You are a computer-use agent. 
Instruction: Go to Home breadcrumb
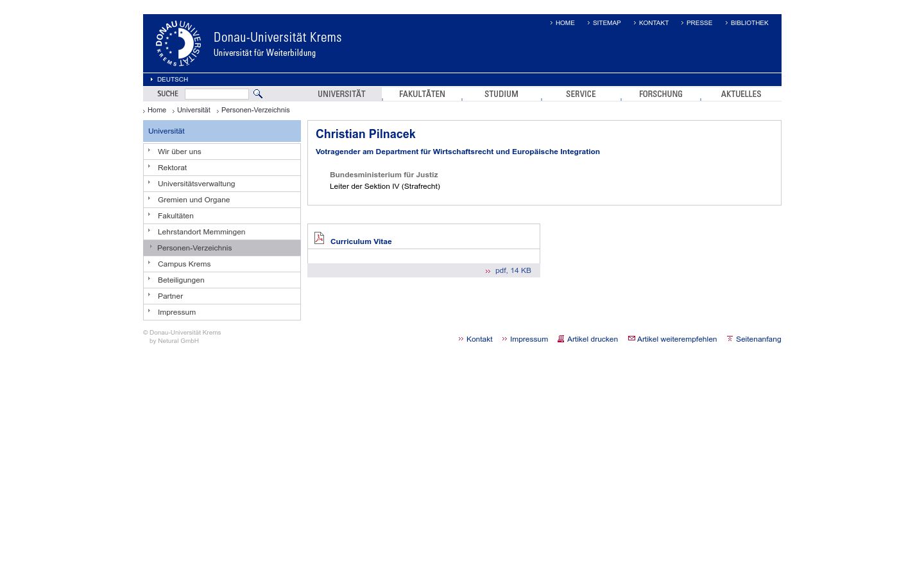(x=157, y=110)
